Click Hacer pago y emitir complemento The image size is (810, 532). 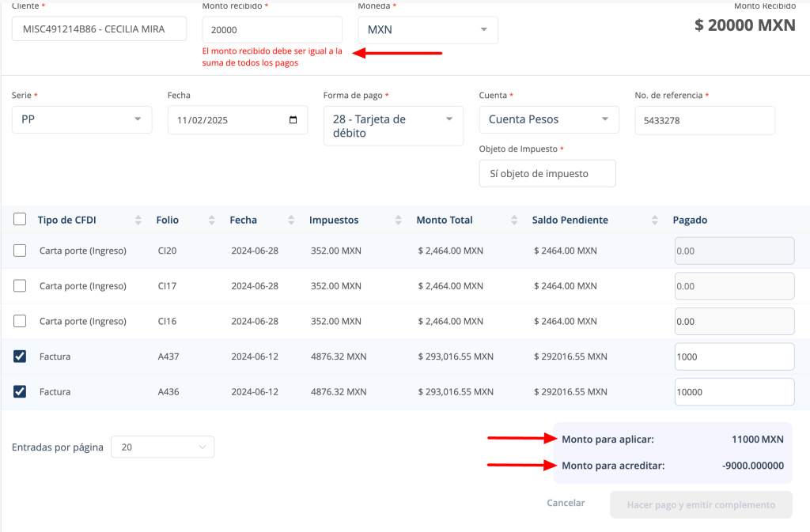point(701,504)
